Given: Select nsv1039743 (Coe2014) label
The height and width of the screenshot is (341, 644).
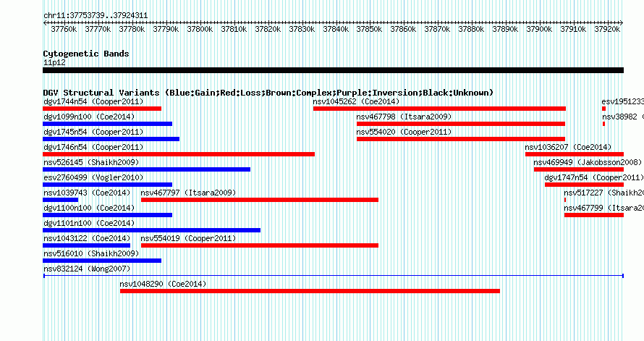Looking at the screenshot, I should pyautogui.click(x=87, y=193).
